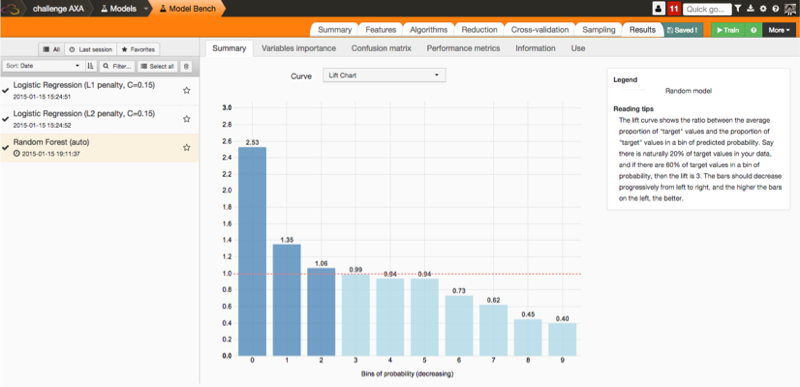Open the Sort: Date dropdown
Image resolution: width=800 pixels, height=387 pixels.
click(x=42, y=66)
